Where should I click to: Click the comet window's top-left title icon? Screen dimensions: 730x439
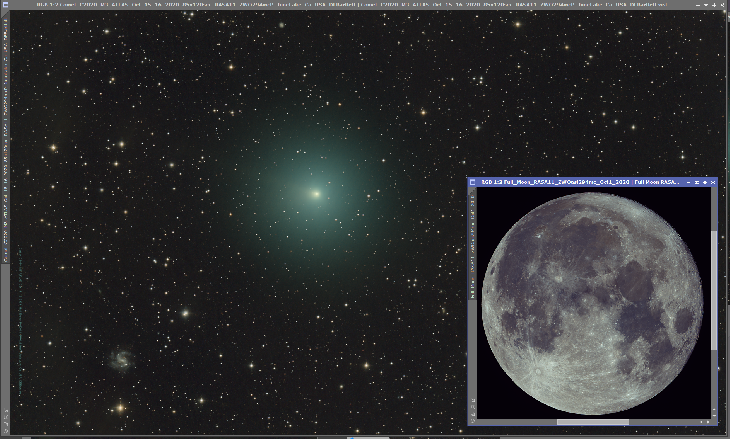[5, 4]
